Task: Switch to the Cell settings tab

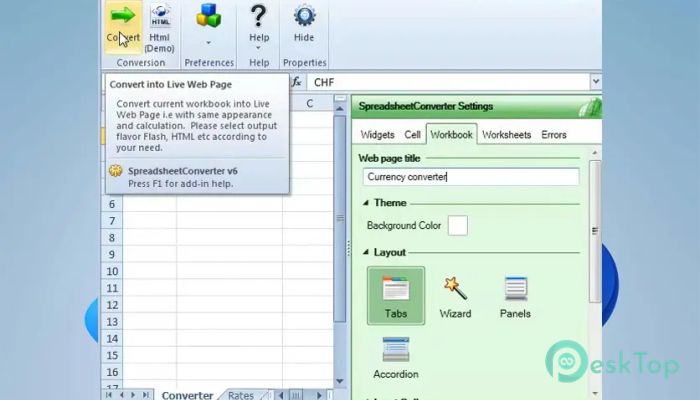Action: (412, 135)
